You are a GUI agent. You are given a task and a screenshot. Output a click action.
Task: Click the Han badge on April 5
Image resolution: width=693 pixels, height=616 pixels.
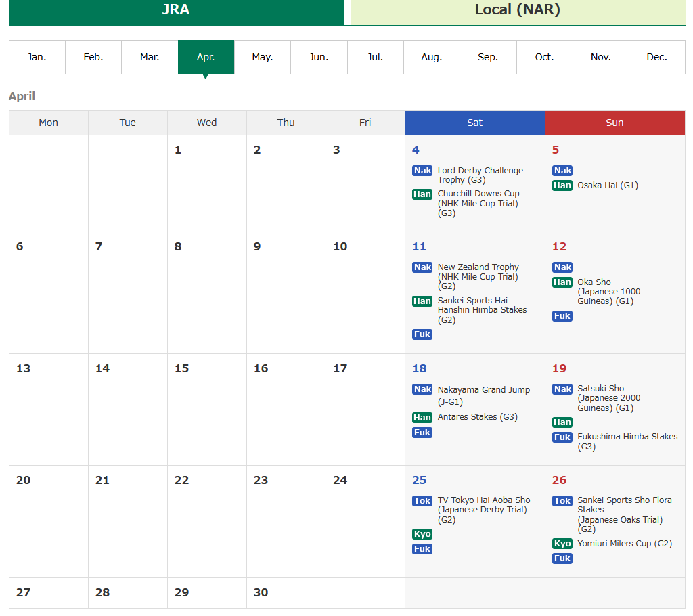(x=562, y=185)
